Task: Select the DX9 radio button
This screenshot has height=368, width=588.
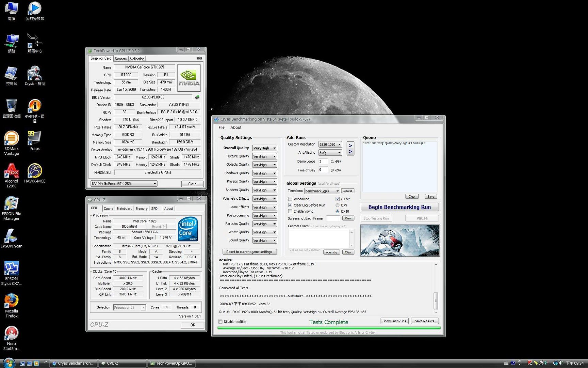Action: tap(338, 205)
